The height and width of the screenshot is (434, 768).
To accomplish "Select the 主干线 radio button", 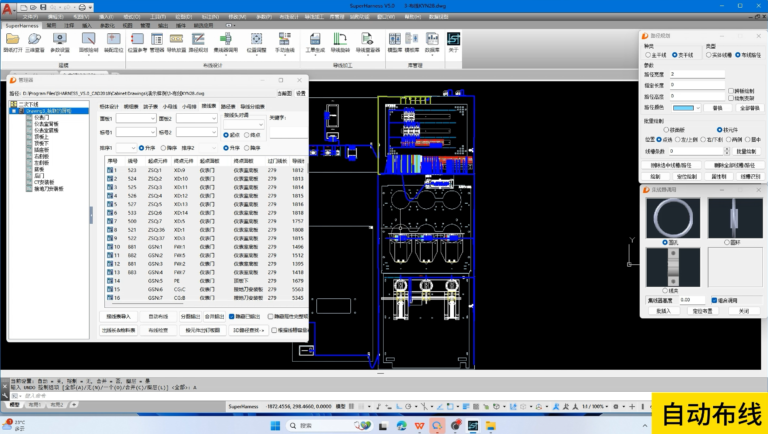I will coord(648,55).
